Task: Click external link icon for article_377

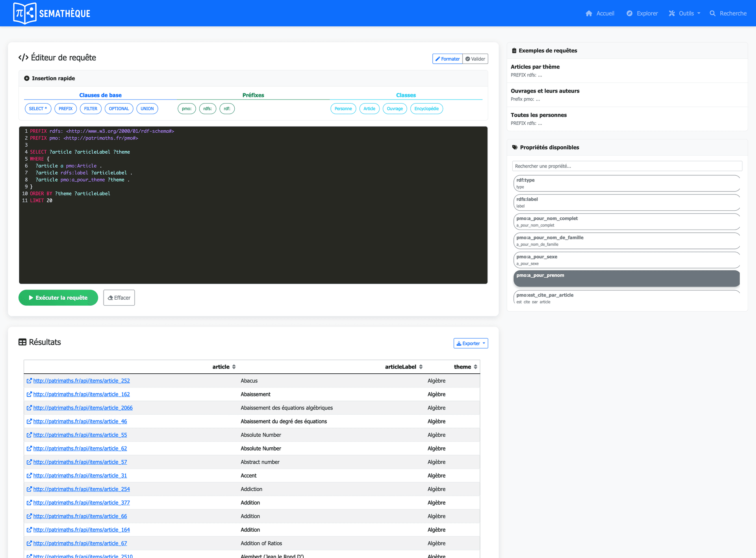Action: click(x=29, y=503)
